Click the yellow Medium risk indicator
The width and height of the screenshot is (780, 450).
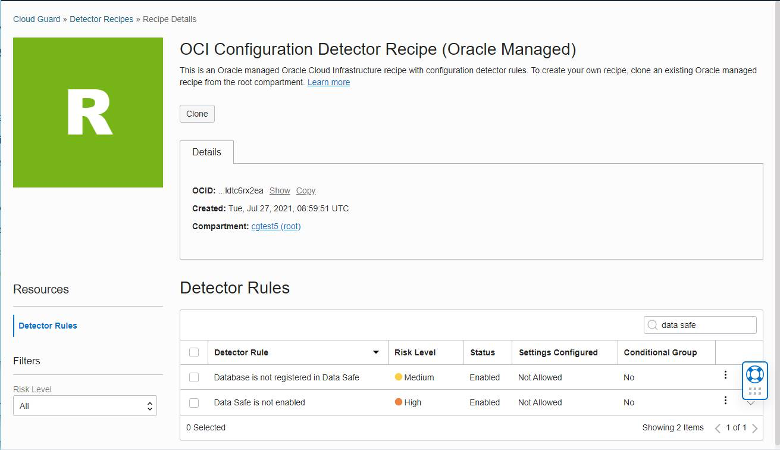click(399, 377)
